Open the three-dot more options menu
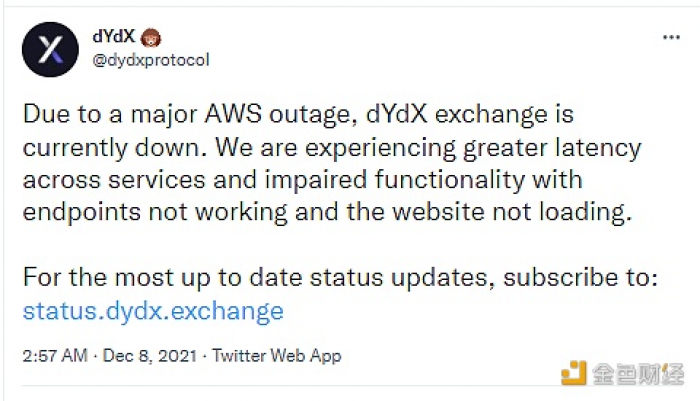The height and width of the screenshot is (401, 700). click(x=671, y=38)
